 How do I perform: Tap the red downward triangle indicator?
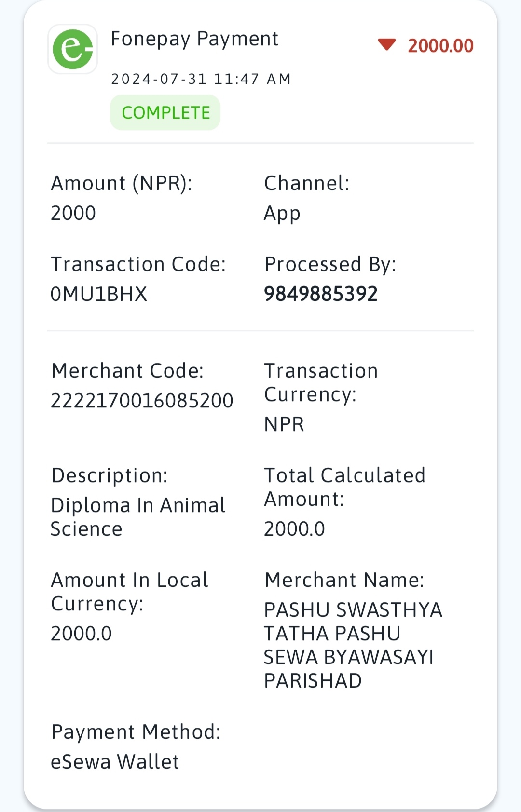[x=387, y=45]
